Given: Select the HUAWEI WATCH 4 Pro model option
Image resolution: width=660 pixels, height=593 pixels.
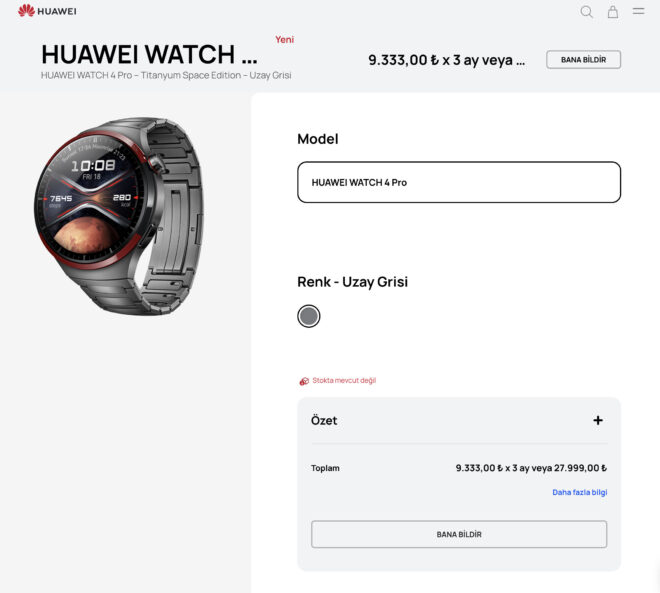Looking at the screenshot, I should tap(459, 182).
